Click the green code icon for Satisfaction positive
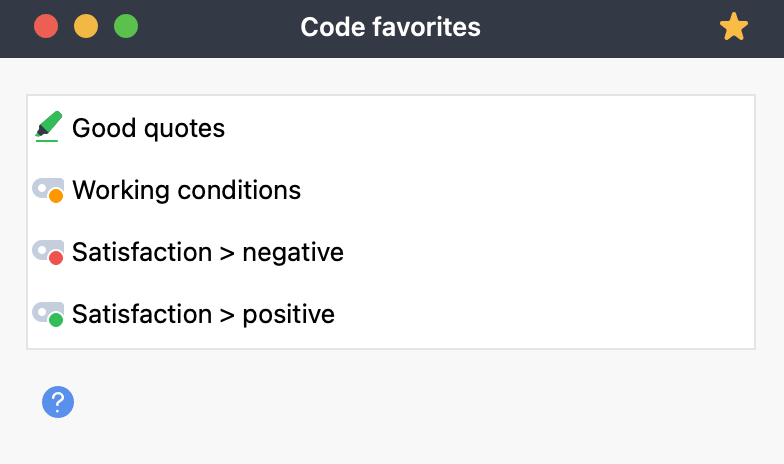The width and height of the screenshot is (784, 464). tap(48, 314)
